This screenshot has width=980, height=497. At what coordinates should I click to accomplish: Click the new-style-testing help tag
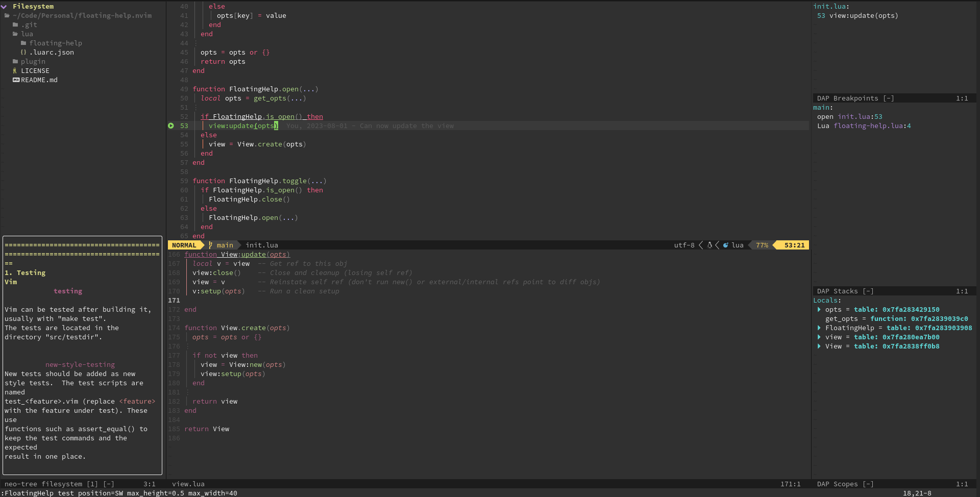coord(80,365)
